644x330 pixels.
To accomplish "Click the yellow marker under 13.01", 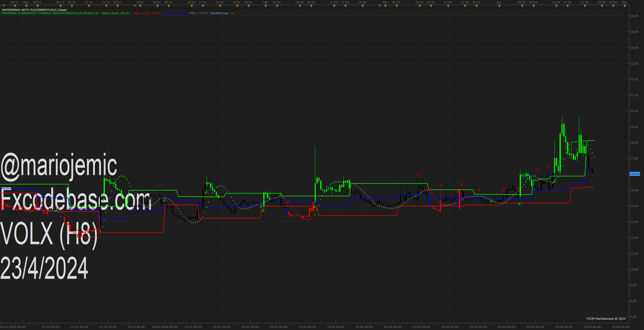I will tap(192, 6).
